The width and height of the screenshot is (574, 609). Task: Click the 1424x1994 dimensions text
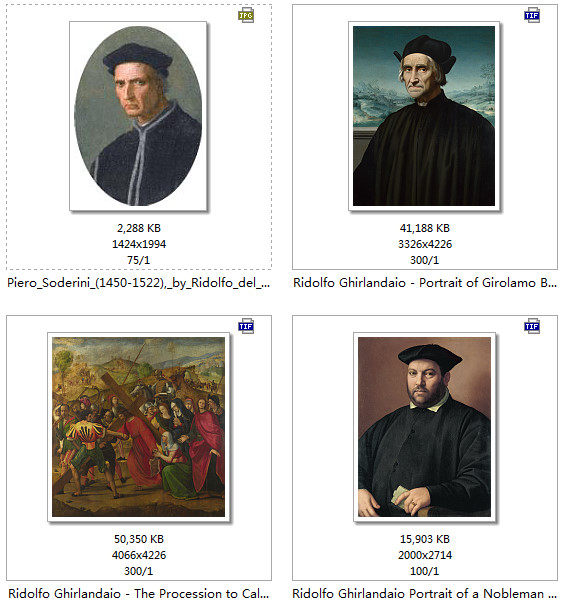point(139,244)
